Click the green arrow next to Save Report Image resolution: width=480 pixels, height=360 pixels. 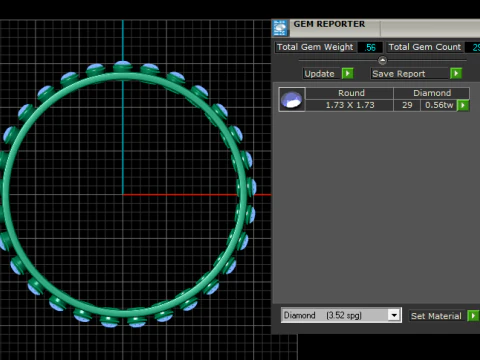(x=456, y=73)
